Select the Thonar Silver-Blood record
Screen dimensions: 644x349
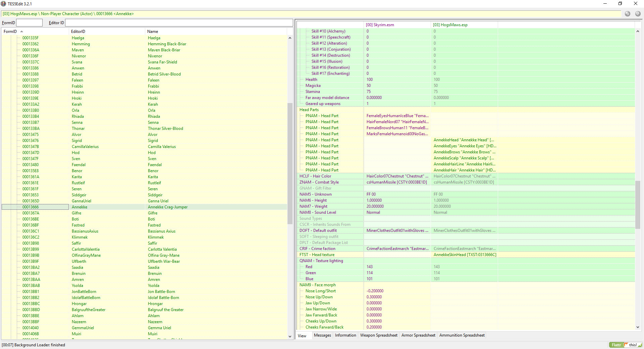coord(144,129)
